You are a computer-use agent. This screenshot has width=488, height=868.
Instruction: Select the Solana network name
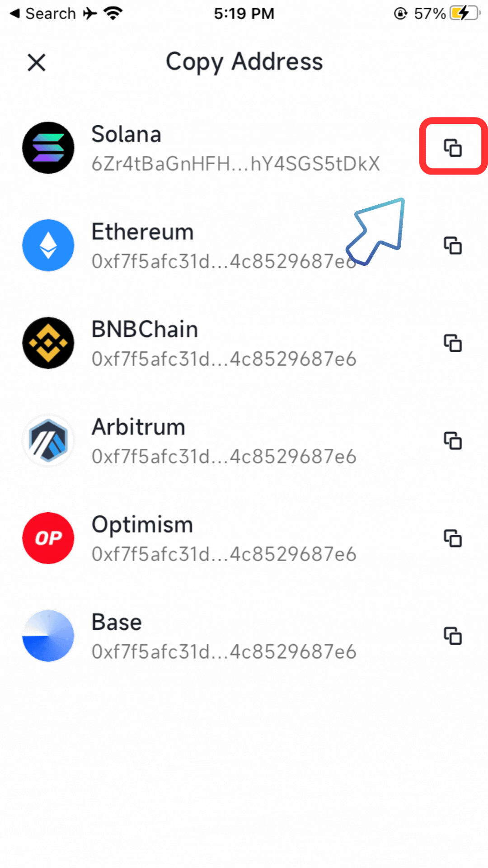[x=126, y=134]
